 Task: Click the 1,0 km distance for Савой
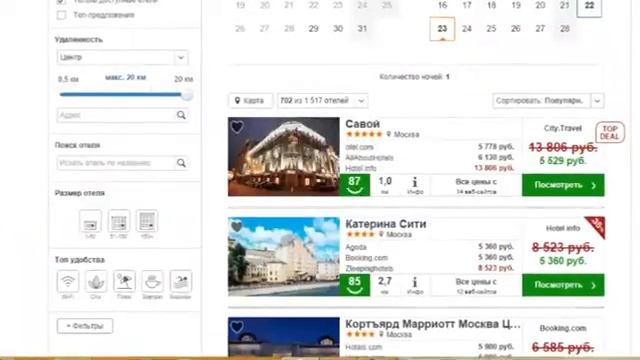[385, 185]
